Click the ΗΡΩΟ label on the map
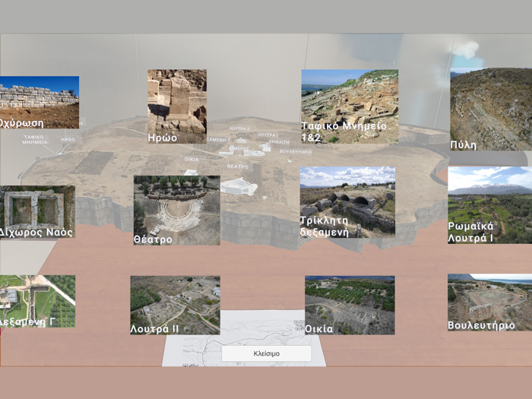The height and width of the screenshot is (399, 532). [x=68, y=139]
